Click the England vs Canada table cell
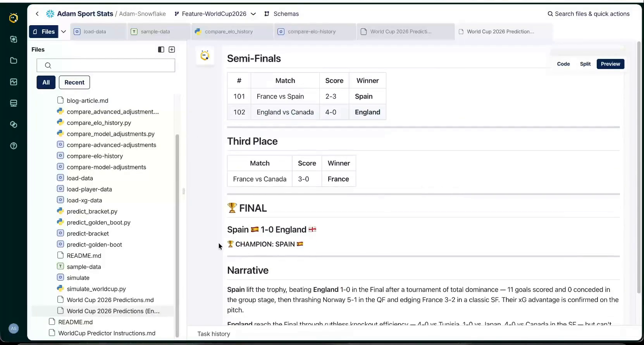This screenshot has width=644, height=345. (x=285, y=112)
